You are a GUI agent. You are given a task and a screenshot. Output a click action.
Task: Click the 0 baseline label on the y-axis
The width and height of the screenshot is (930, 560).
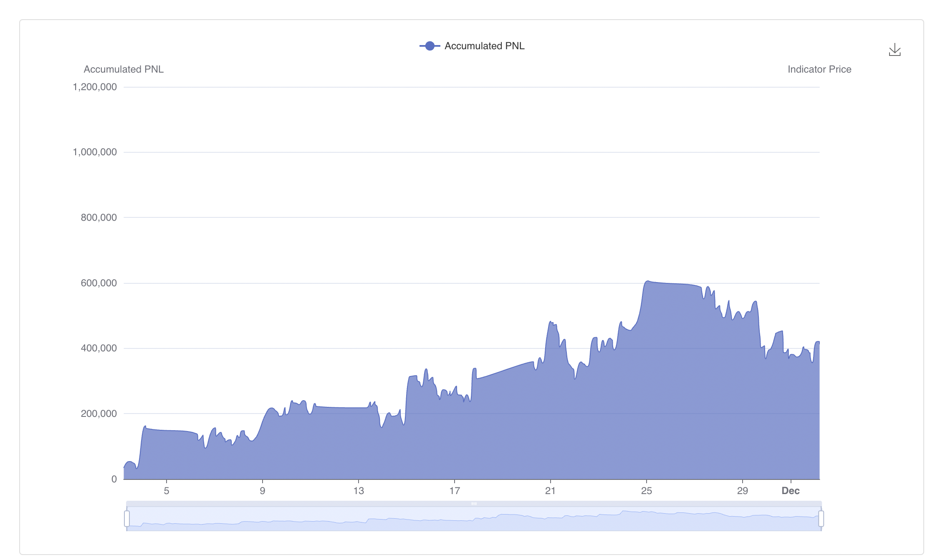coord(114,479)
